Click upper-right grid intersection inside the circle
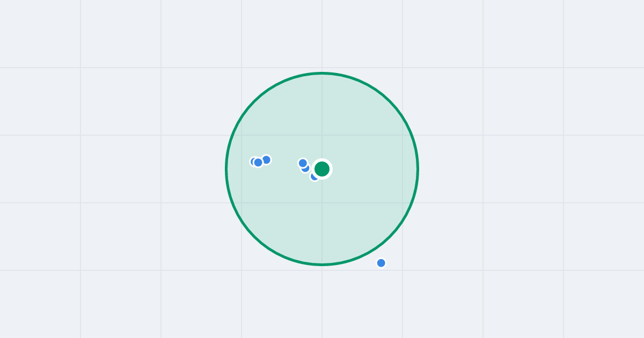 pos(402,135)
